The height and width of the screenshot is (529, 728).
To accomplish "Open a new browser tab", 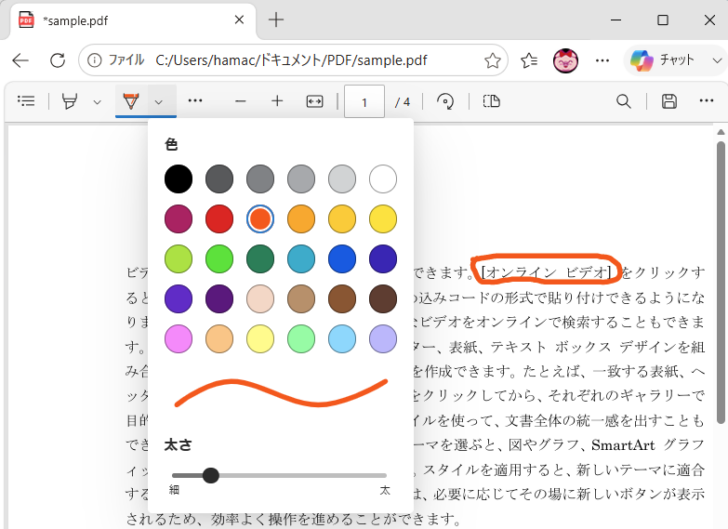I will (276, 20).
